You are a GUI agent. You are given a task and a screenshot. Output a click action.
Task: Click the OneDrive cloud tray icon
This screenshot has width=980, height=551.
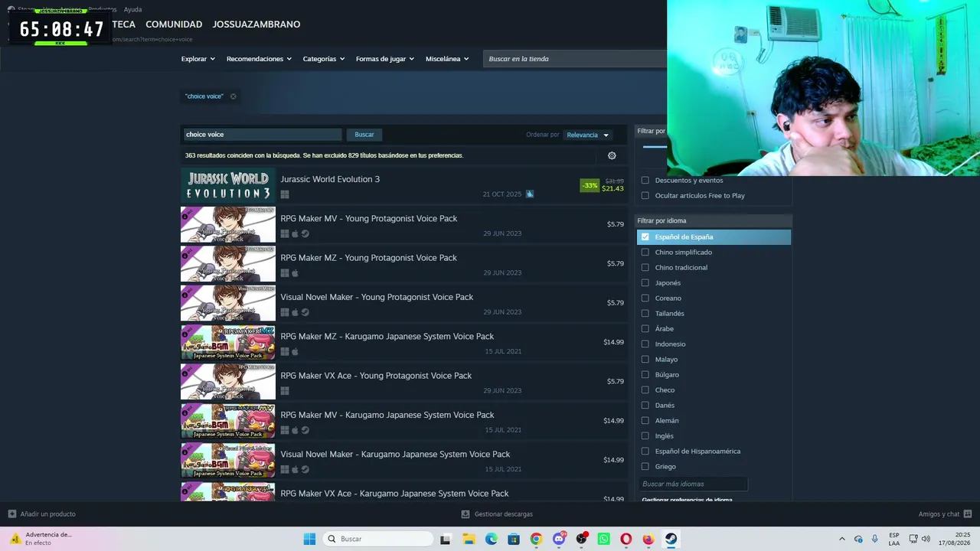[x=858, y=539]
